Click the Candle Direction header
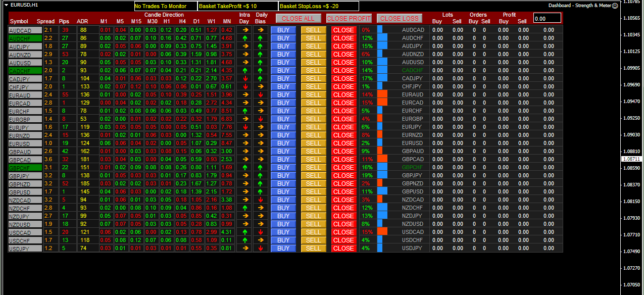 coord(164,15)
